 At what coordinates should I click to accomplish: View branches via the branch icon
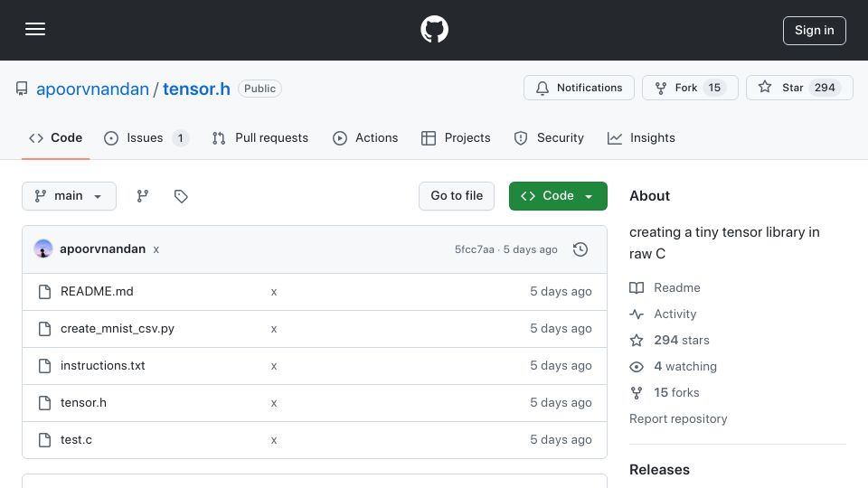(143, 196)
